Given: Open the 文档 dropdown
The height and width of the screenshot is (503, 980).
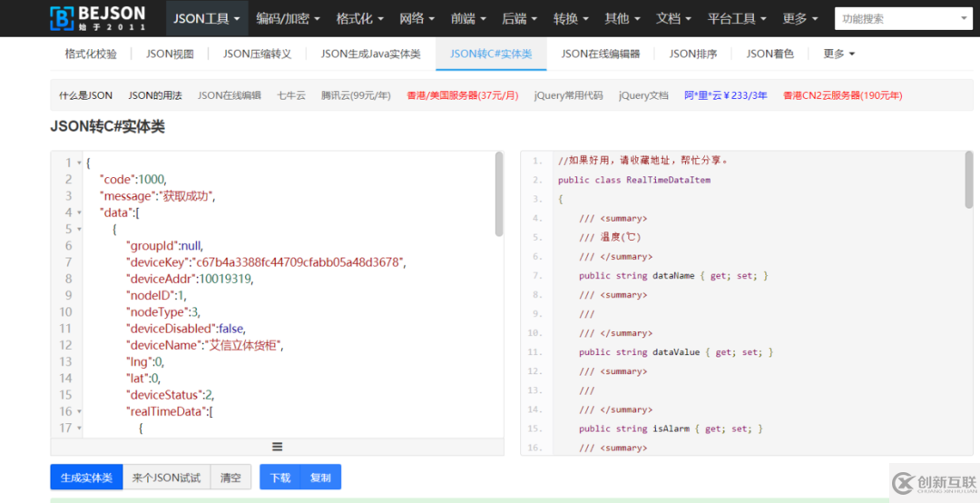Looking at the screenshot, I should pyautogui.click(x=673, y=18).
